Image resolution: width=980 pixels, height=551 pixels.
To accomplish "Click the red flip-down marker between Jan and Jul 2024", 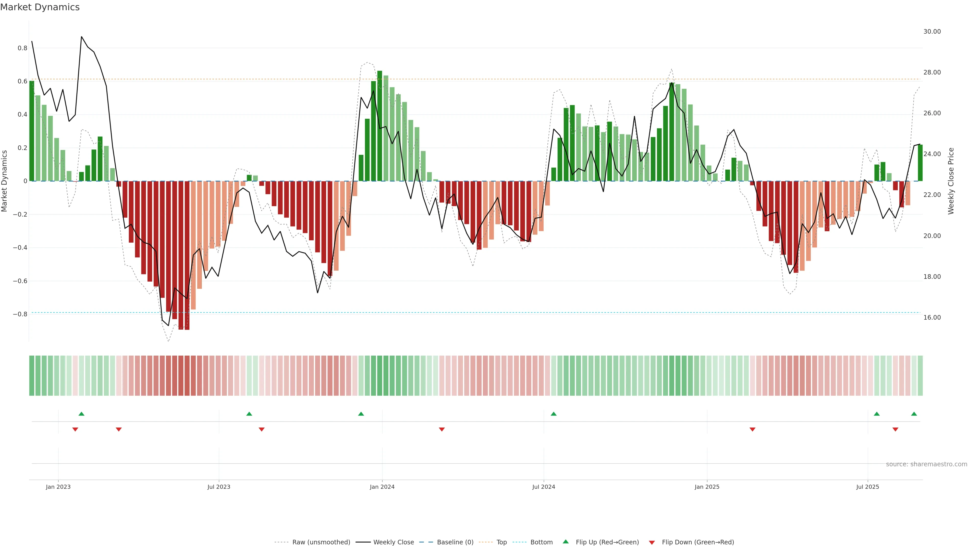I will (442, 429).
